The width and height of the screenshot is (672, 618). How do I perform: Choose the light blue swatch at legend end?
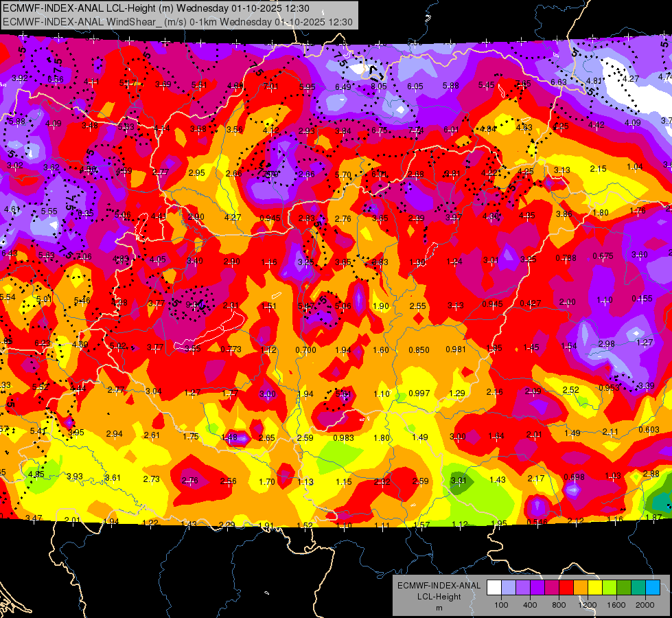(653, 588)
